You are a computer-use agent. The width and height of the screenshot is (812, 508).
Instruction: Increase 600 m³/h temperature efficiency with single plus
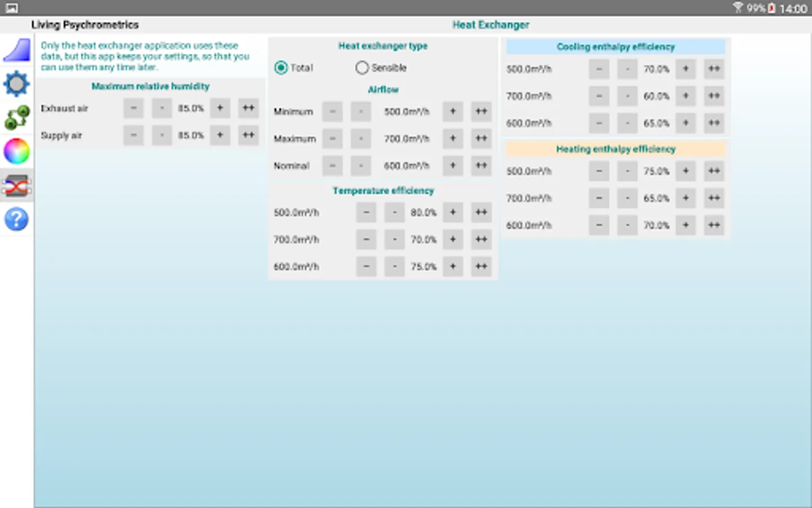(453, 266)
